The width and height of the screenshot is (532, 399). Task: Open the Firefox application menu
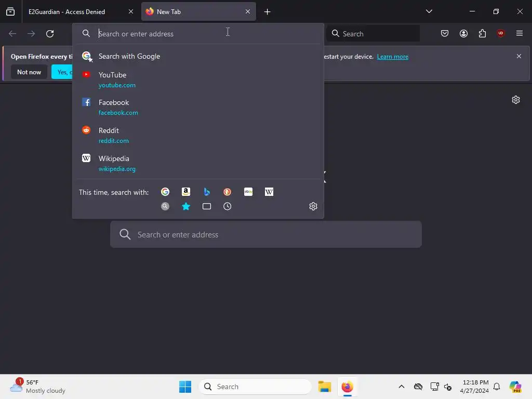(x=519, y=33)
